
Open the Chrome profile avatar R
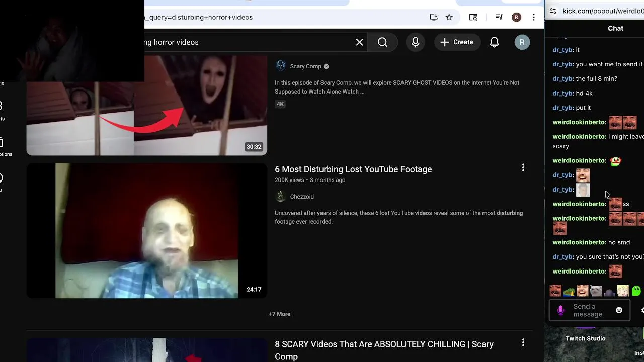tap(517, 17)
